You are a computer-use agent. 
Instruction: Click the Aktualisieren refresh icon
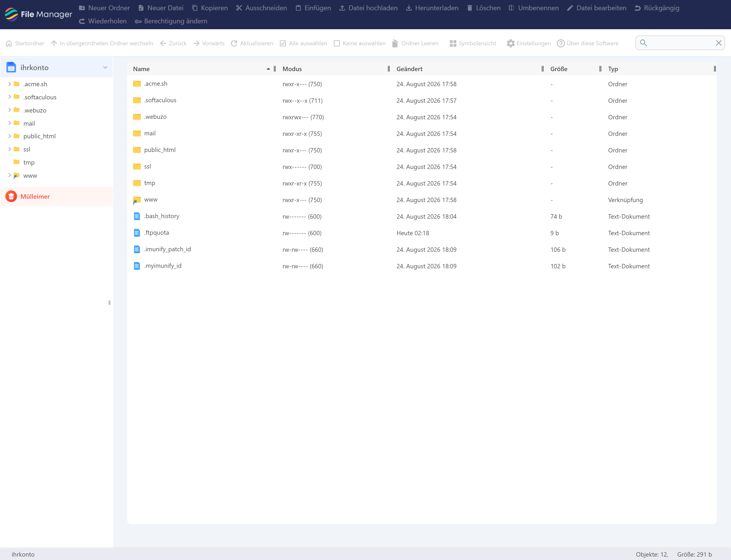234,43
